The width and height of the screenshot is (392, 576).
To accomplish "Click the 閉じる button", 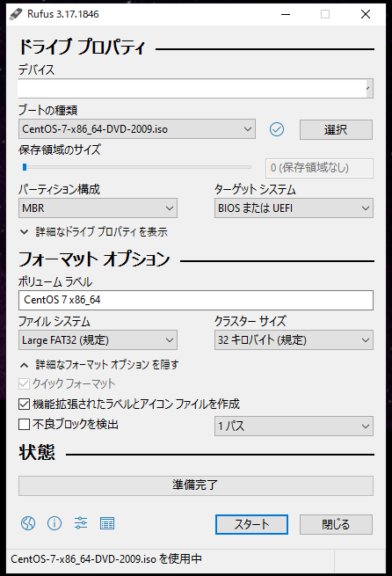I will (x=336, y=524).
